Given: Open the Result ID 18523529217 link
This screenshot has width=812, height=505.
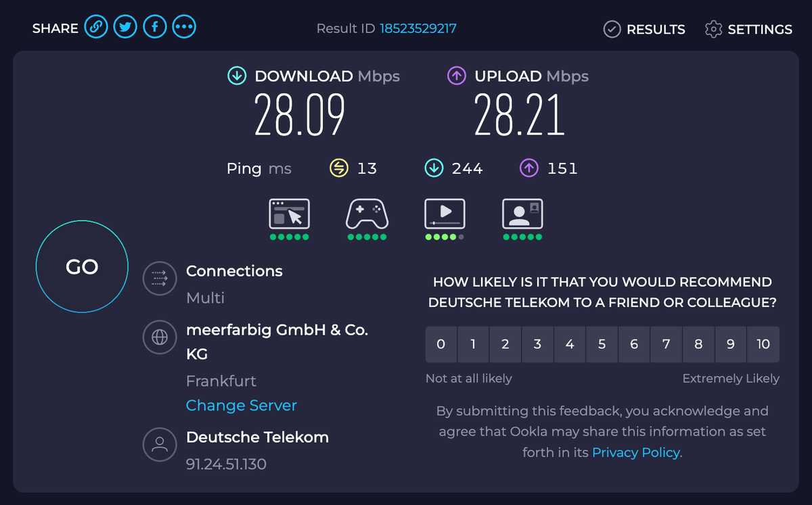Looking at the screenshot, I should [x=420, y=28].
